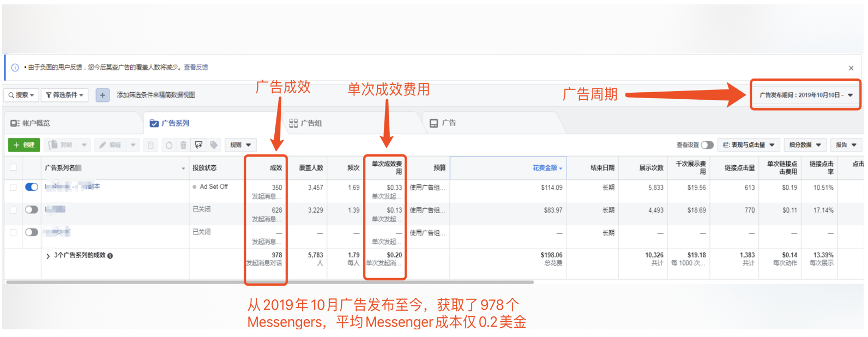Screen dimensions: 868x337
Task: Click the $83.97 spend value
Action: click(553, 210)
